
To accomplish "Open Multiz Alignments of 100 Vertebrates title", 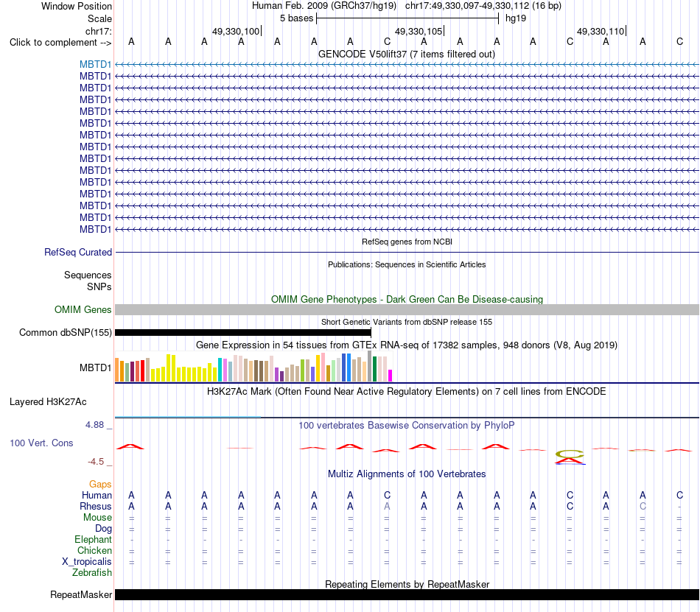I will coord(407,474).
